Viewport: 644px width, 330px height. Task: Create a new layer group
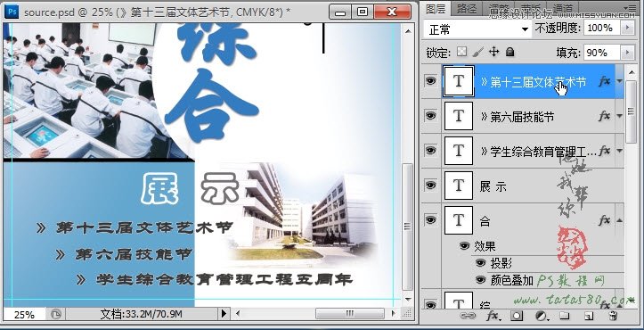tap(565, 316)
